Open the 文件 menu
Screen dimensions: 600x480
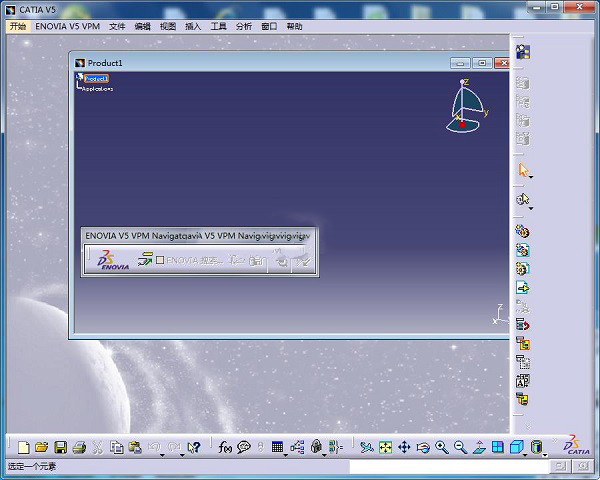(117, 26)
